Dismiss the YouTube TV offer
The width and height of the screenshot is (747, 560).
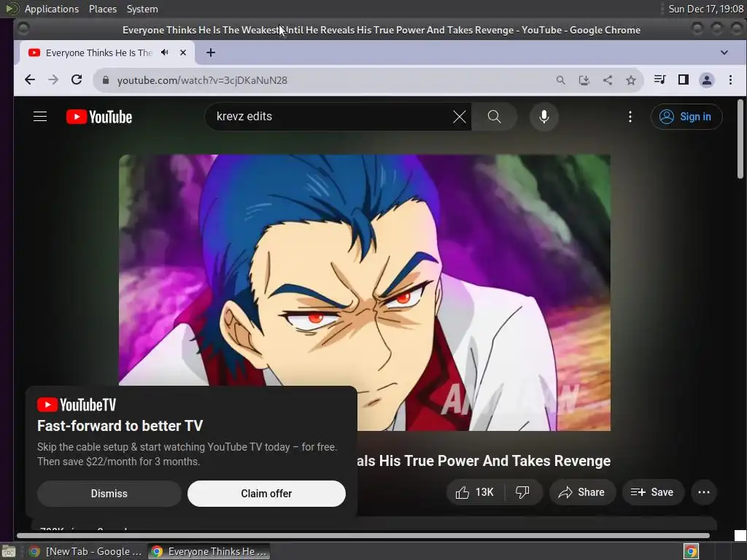[x=109, y=494]
